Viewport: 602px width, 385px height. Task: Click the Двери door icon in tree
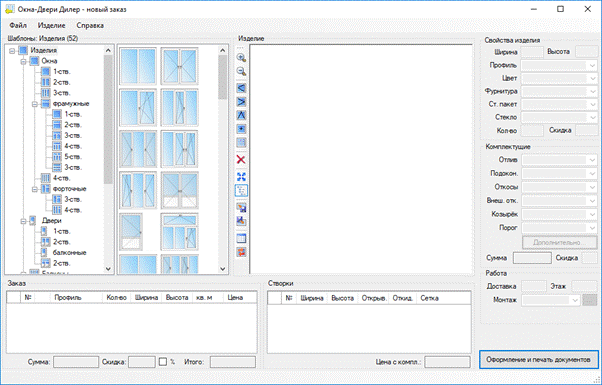33,221
